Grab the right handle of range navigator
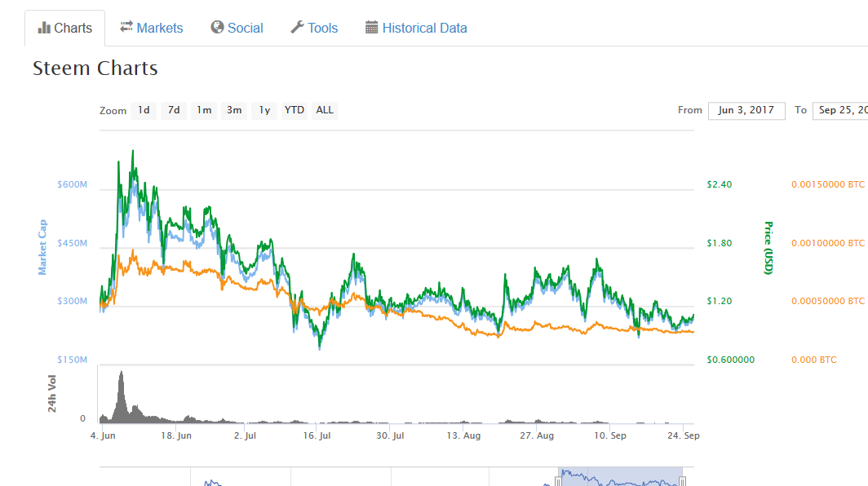Screen dimensions: 868x486 click(683, 482)
